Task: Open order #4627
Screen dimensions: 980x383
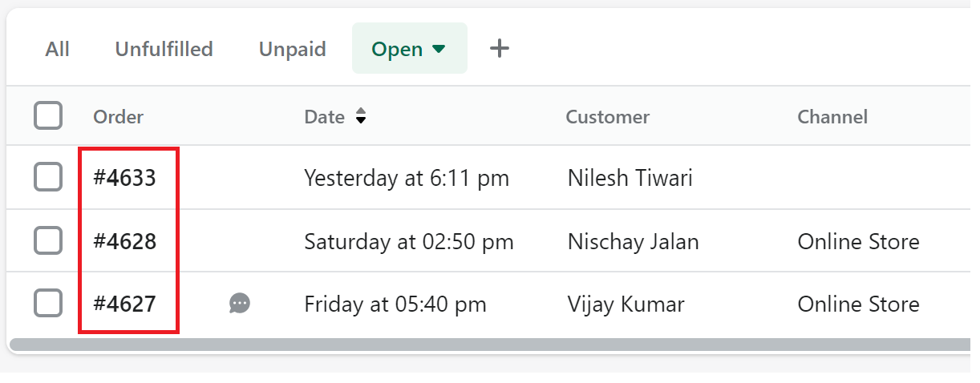Action: click(125, 304)
